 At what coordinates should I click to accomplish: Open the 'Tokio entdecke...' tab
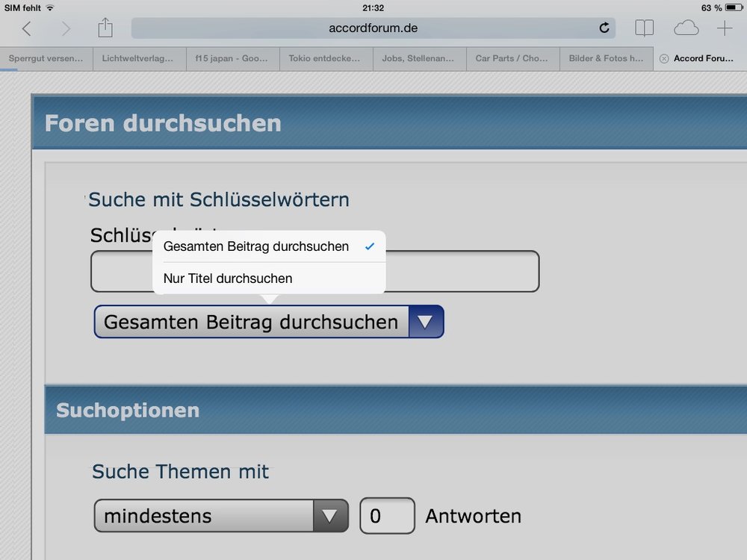point(326,58)
